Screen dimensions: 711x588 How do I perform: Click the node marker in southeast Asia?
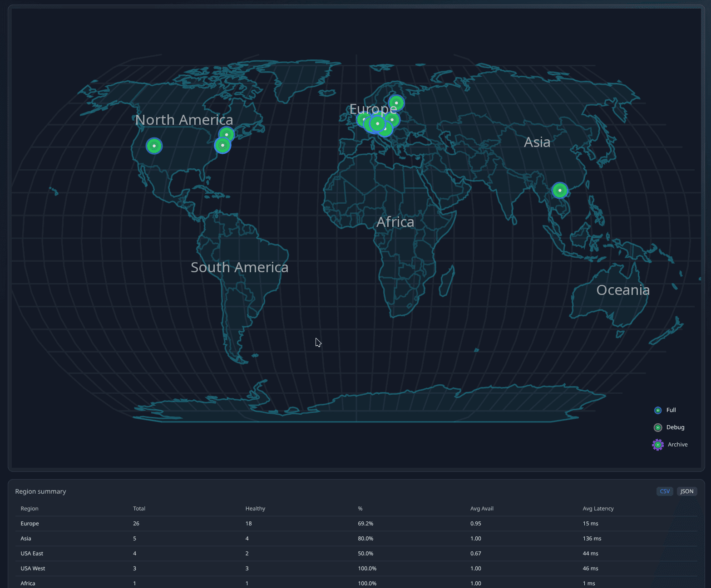[560, 191]
